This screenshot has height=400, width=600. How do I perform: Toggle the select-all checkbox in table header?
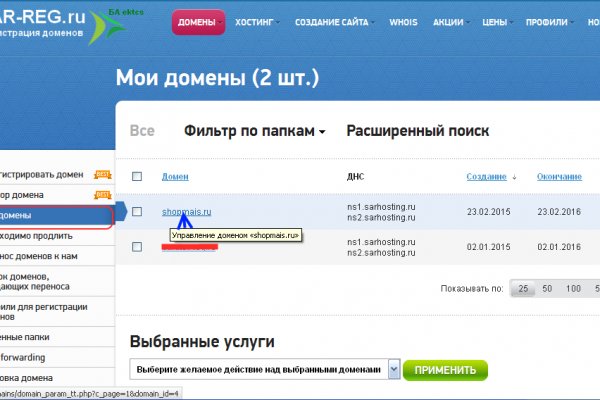click(137, 177)
